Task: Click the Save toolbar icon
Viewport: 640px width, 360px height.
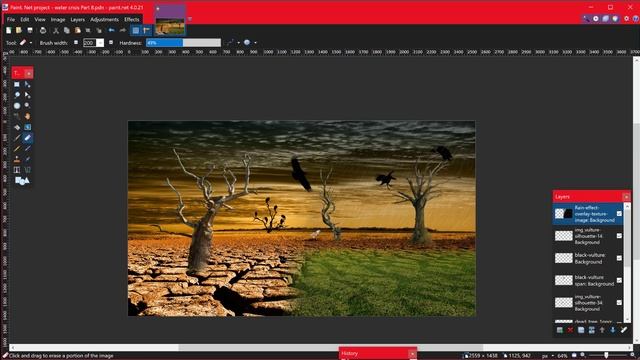Action: tap(30, 31)
